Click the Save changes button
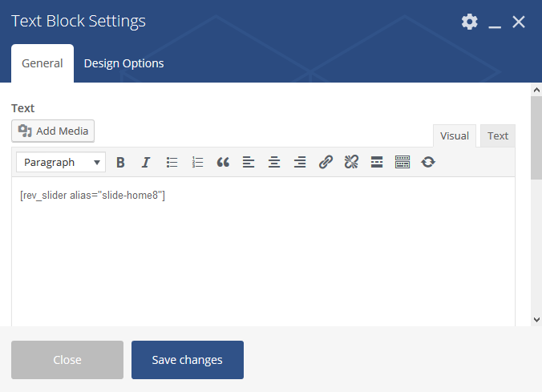Viewport: 542px width, 392px height. pyautogui.click(x=188, y=360)
